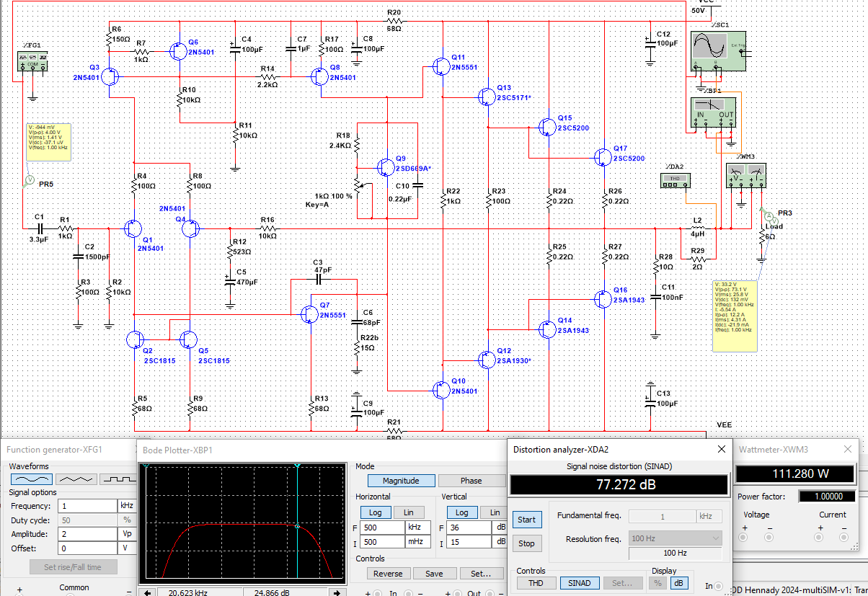868x596 pixels.
Task: Select driver transistor Q13 2SC5171
Action: click(487, 97)
